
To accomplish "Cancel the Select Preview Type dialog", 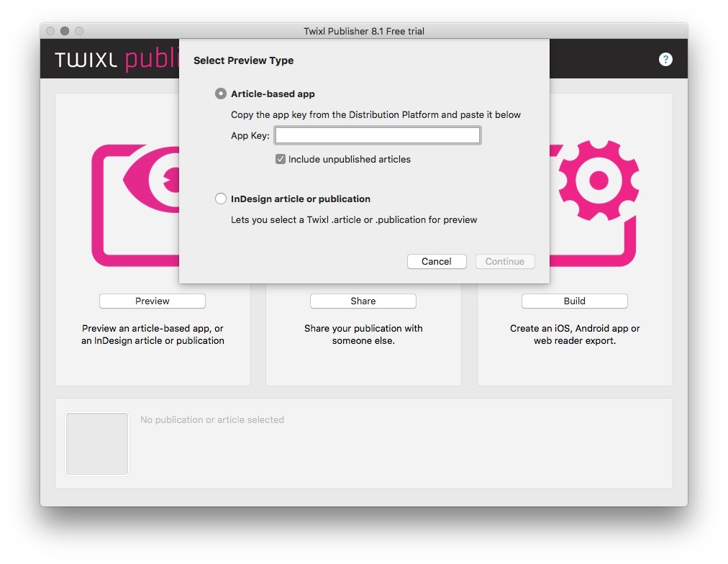I will tap(437, 262).
